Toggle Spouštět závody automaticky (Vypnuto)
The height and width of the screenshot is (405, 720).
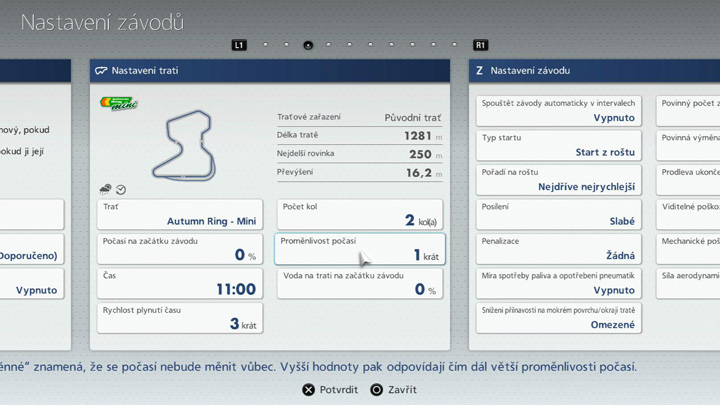[x=558, y=111]
